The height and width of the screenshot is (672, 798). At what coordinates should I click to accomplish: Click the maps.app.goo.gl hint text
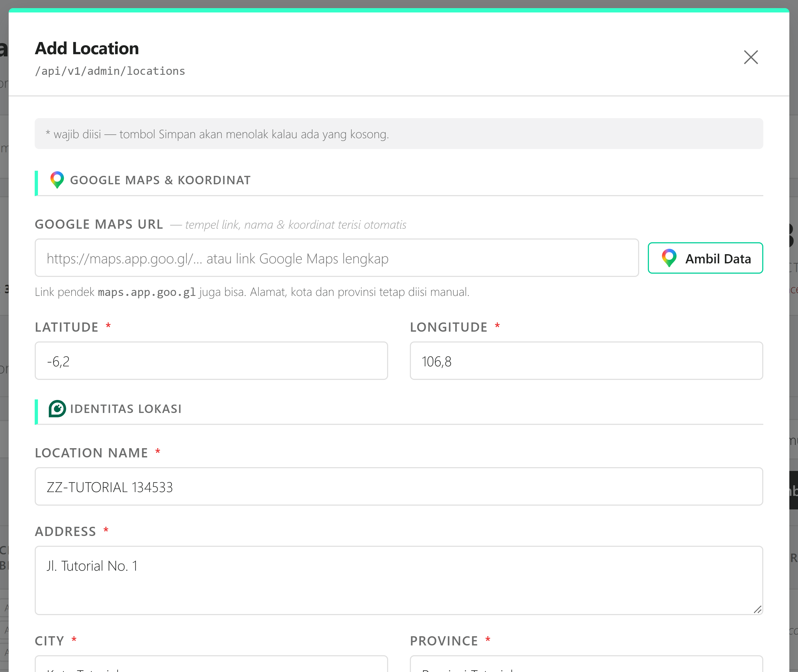(x=147, y=292)
